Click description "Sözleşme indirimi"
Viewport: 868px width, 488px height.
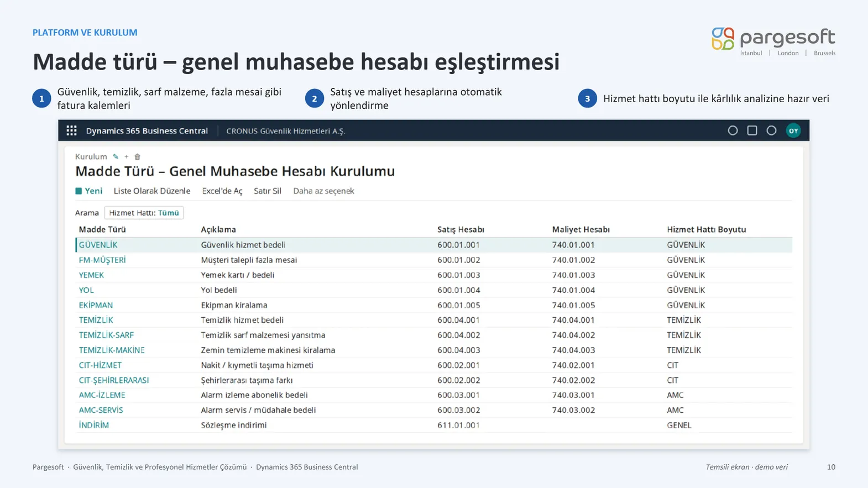[x=234, y=425]
